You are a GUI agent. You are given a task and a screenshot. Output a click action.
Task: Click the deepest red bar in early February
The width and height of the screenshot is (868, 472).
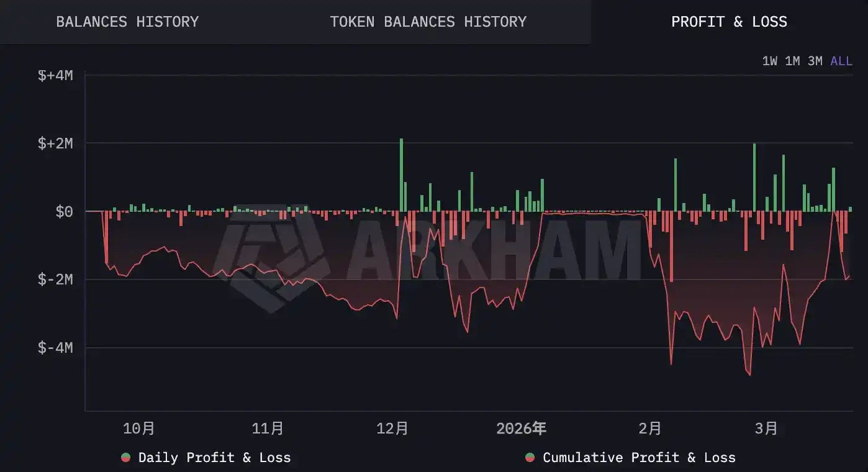pos(671,247)
